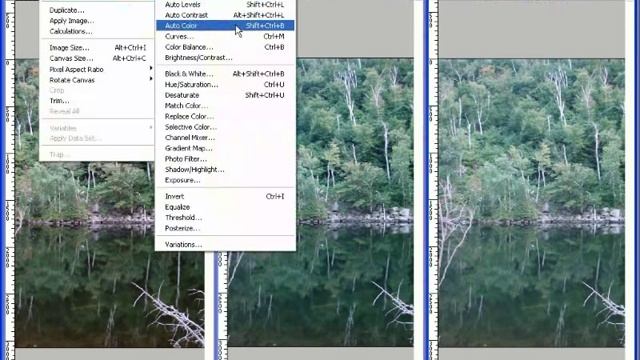Image resolution: width=640 pixels, height=360 pixels.
Task: Apply Auto Levels adjustment
Action: (x=225, y=4)
